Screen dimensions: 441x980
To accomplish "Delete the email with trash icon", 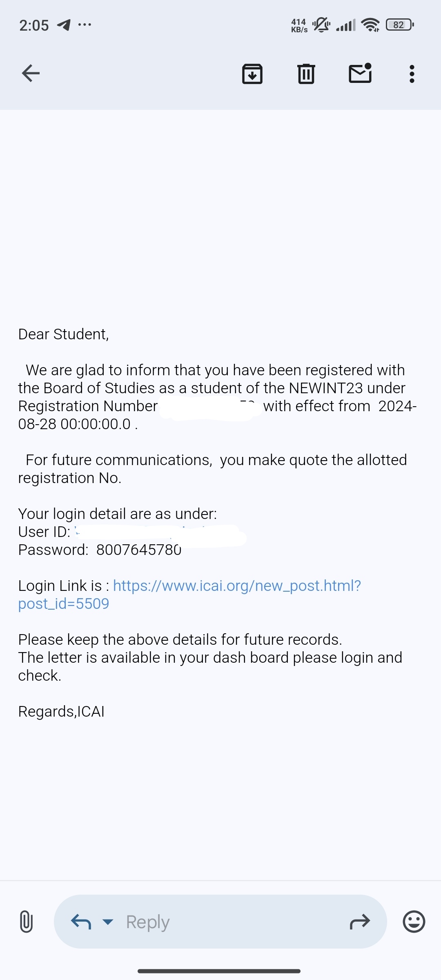I will pos(306,74).
